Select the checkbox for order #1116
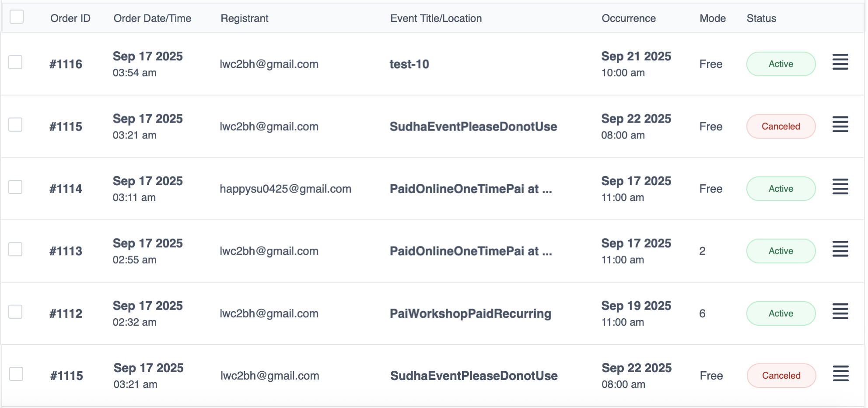 16,62
